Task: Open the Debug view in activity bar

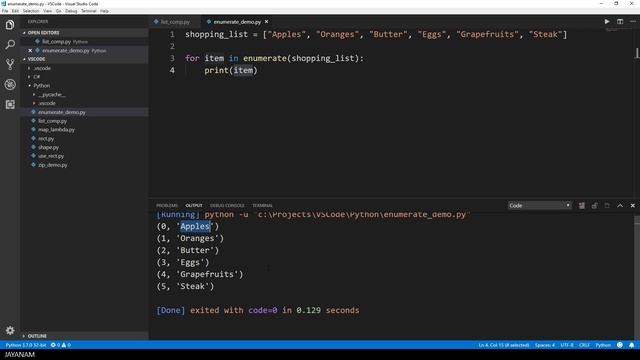Action: (10, 84)
